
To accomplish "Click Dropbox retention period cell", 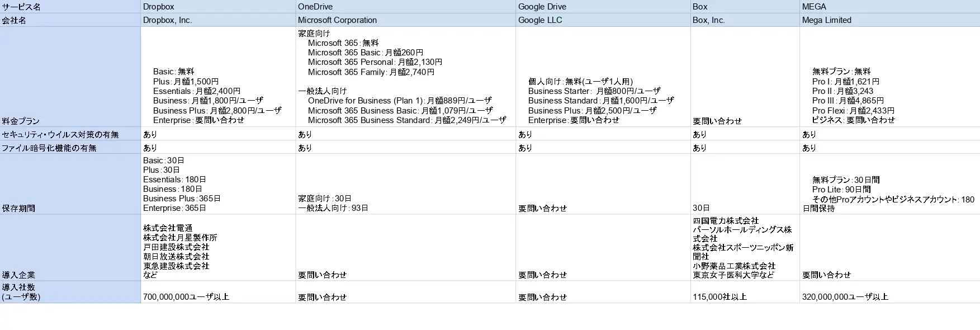I will click(x=218, y=184).
